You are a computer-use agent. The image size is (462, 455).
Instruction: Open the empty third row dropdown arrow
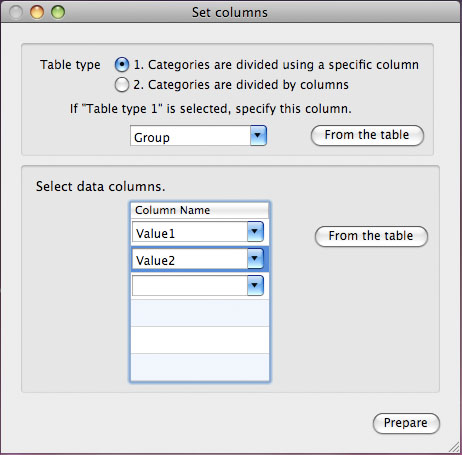point(255,285)
